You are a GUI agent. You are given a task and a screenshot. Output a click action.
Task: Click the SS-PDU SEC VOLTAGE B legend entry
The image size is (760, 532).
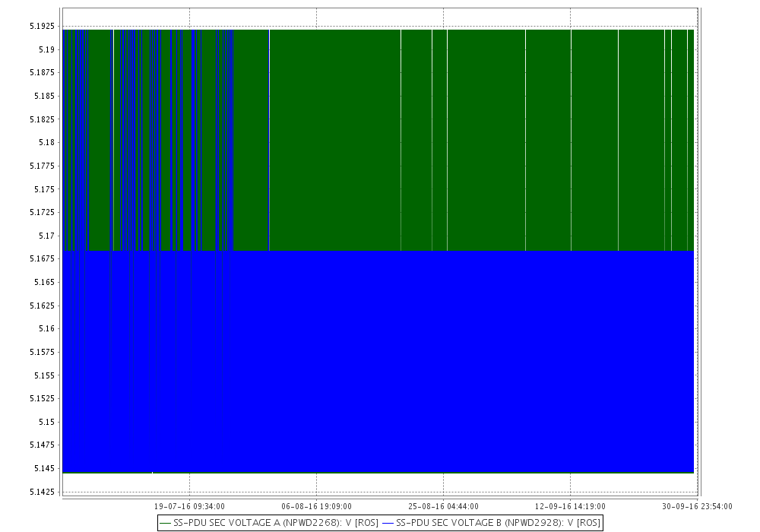492,523
